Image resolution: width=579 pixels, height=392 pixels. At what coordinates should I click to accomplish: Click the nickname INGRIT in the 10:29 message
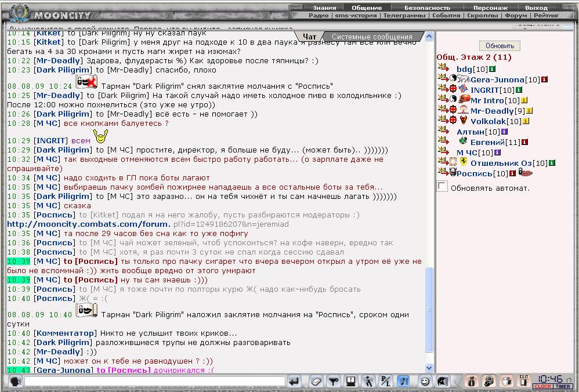[51, 141]
